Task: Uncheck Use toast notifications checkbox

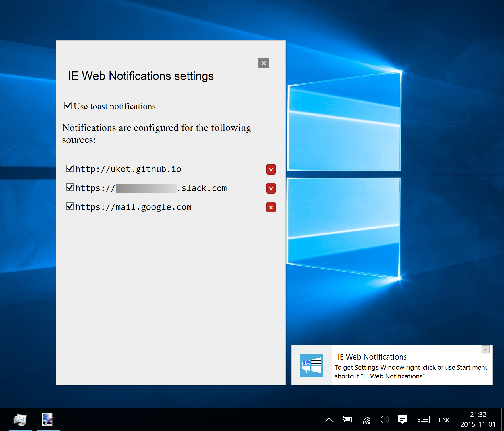Action: [68, 105]
